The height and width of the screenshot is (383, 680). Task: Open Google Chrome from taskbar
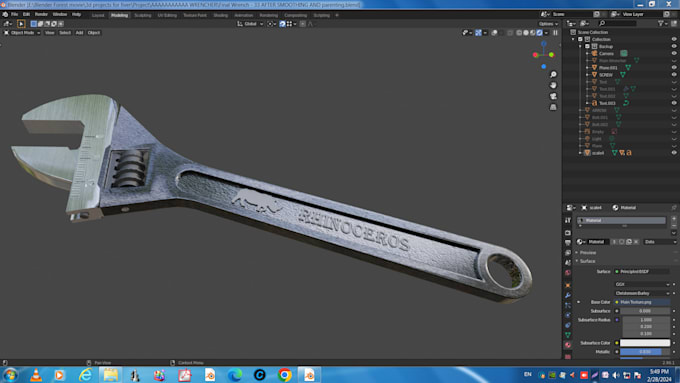tap(284, 375)
